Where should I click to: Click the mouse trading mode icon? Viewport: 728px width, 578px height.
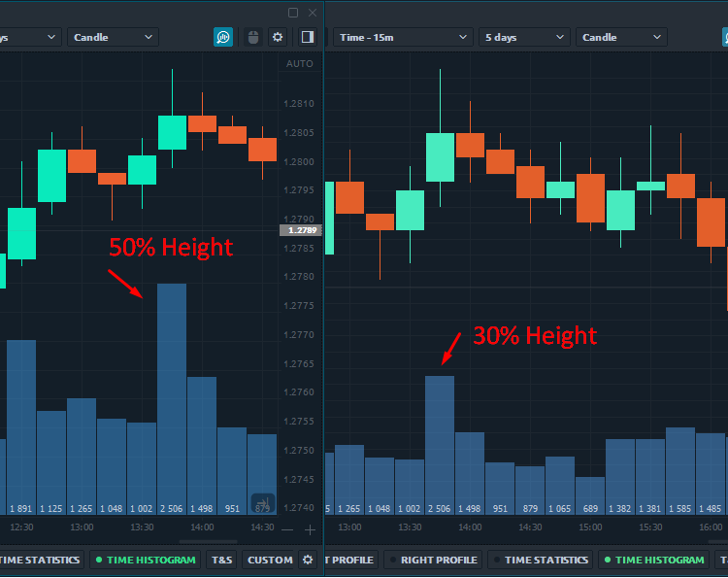click(x=253, y=37)
